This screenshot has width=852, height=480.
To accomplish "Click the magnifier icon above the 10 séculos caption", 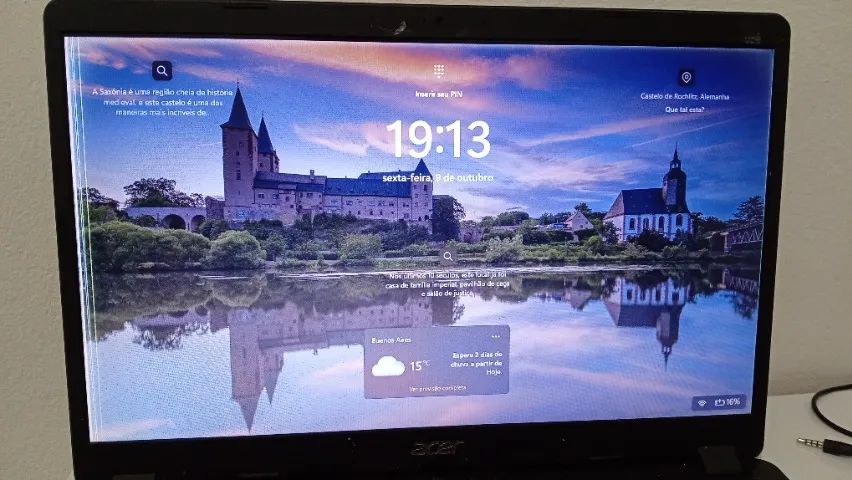I will point(448,256).
